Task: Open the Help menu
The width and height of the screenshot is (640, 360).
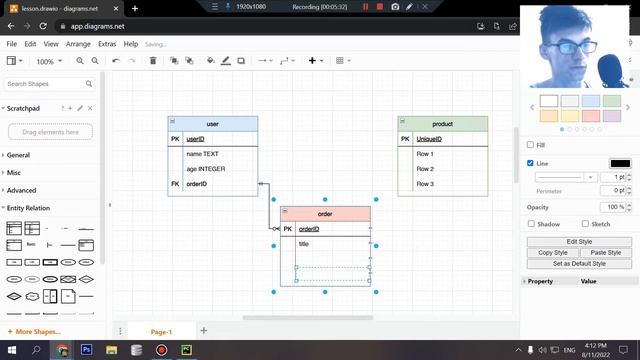Action: click(x=131, y=44)
